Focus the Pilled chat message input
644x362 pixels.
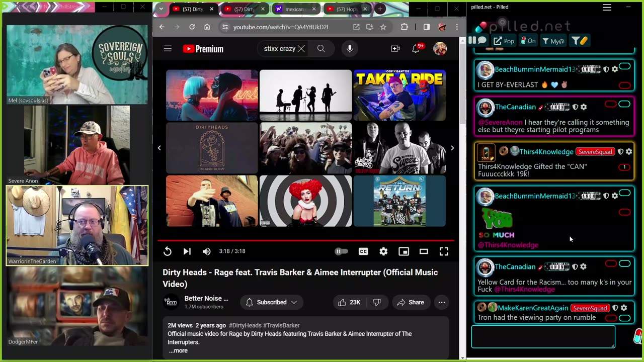[543, 336]
